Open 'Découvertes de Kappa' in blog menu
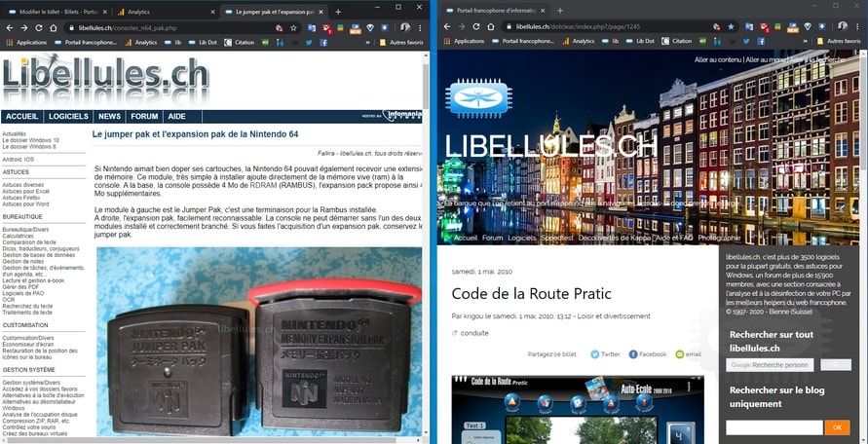This screenshot has height=444, width=868. (615, 238)
